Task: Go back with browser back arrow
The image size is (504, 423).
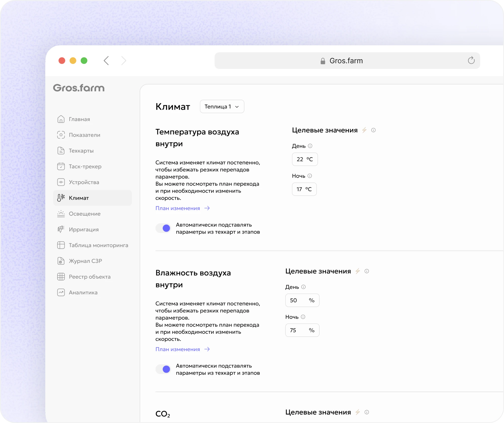Action: (x=106, y=61)
